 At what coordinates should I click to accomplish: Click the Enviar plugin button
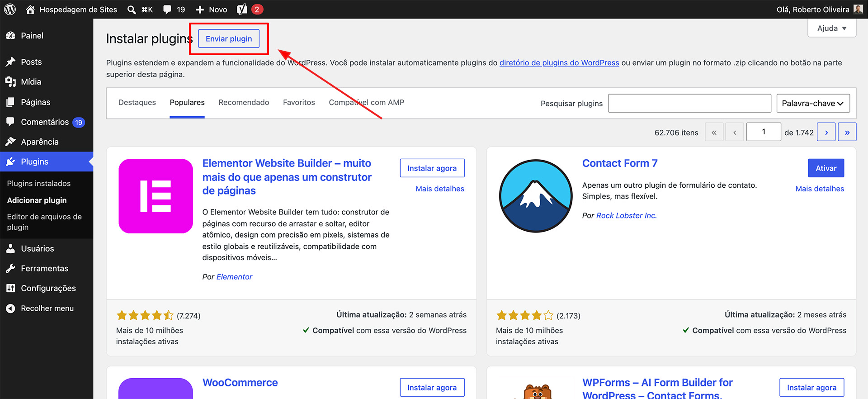pyautogui.click(x=229, y=38)
